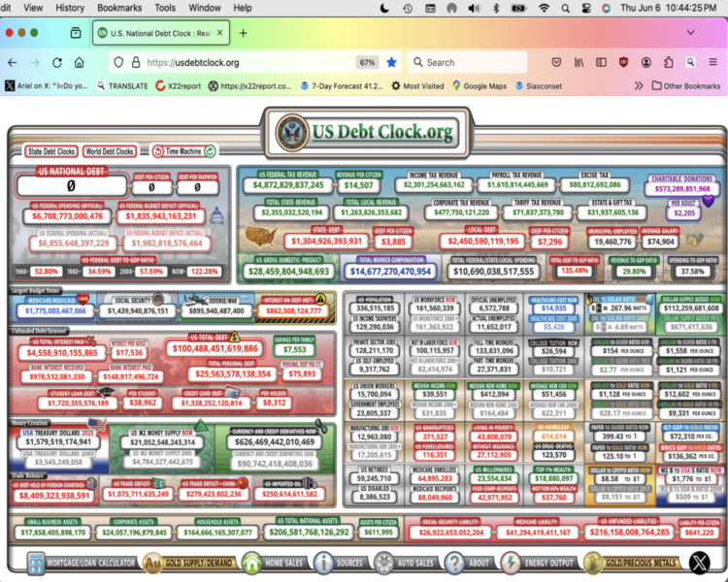Open a new browser tab
Screen dimensions: 728x582
[x=244, y=33]
